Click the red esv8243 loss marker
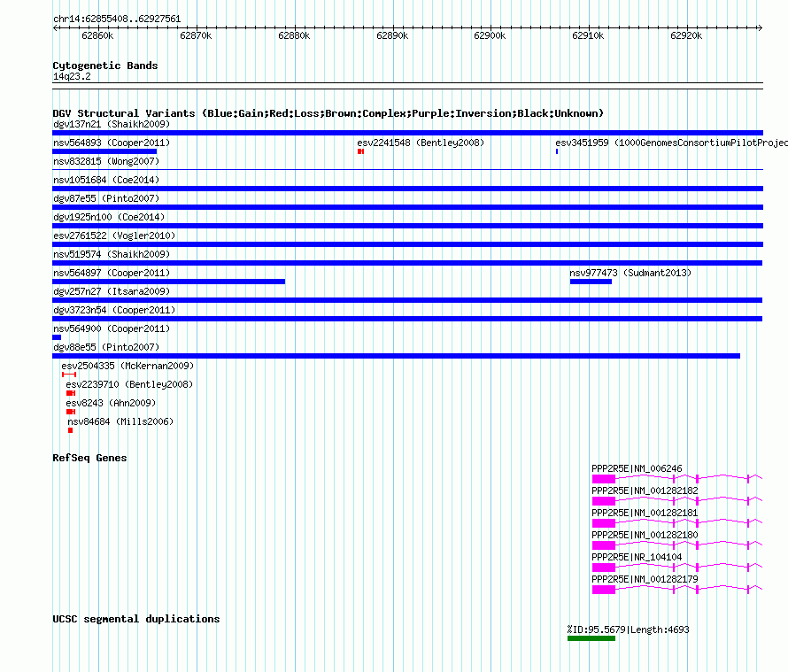Viewport: 788px width, 672px height. pos(71,412)
